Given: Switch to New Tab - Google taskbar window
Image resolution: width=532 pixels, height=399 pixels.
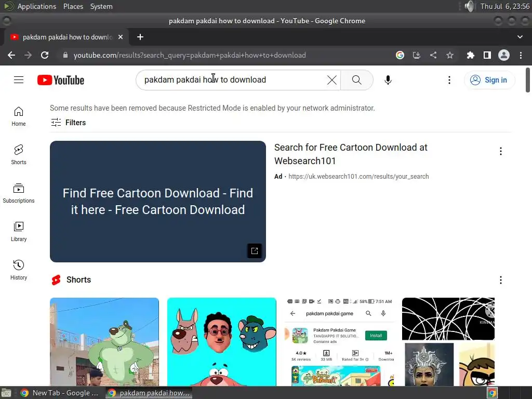Looking at the screenshot, I should pos(59,393).
